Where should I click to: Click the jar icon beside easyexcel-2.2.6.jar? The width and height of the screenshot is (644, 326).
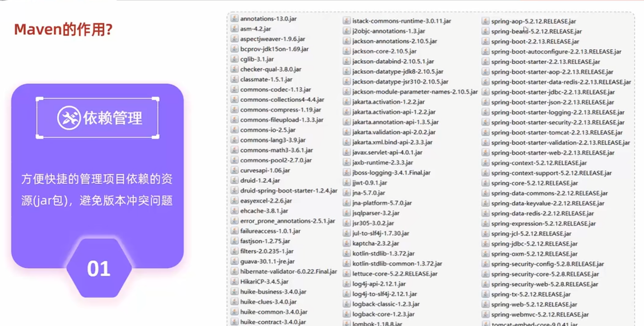[x=235, y=201]
